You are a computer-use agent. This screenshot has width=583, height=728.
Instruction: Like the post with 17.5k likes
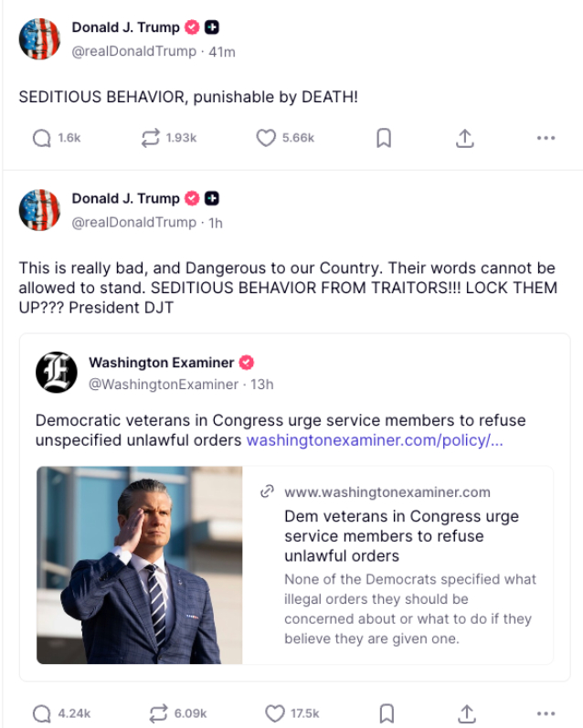[x=275, y=712]
